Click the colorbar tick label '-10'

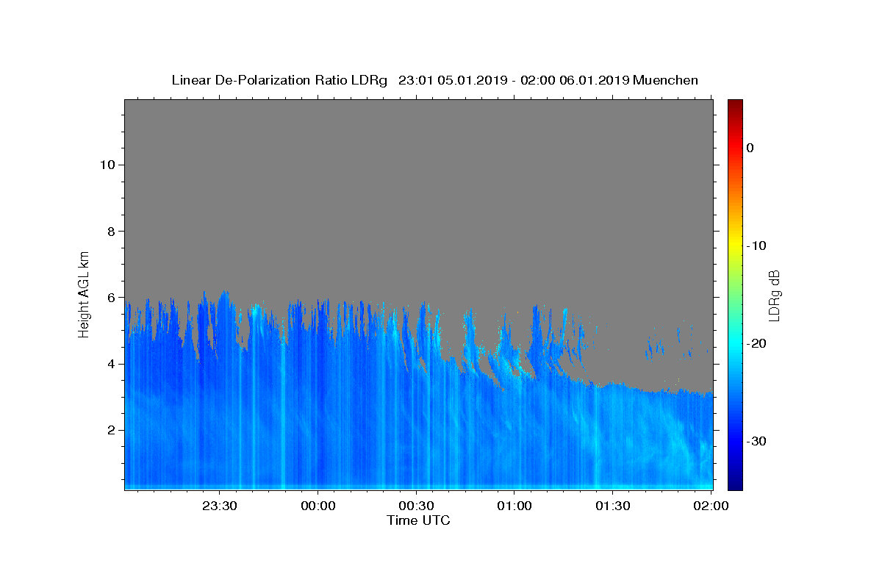[756, 245]
